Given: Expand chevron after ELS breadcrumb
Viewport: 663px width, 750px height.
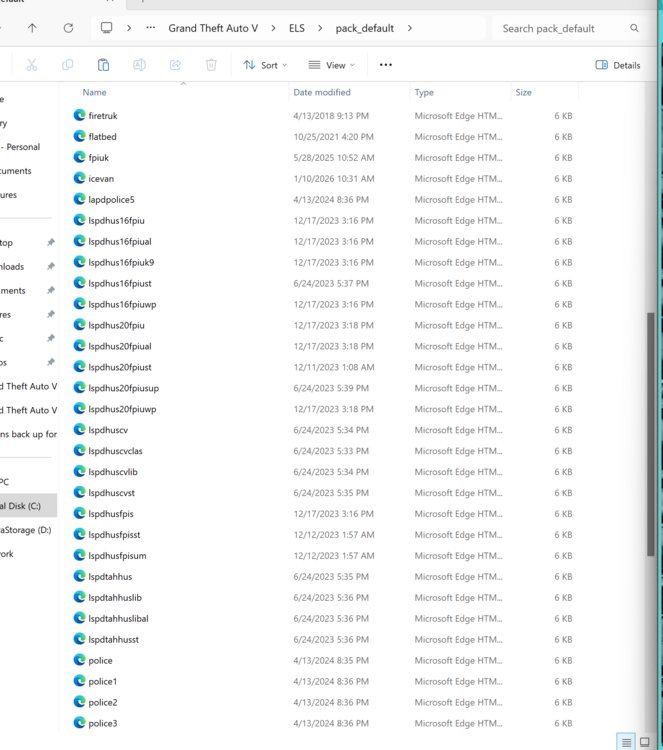Looking at the screenshot, I should (320, 28).
